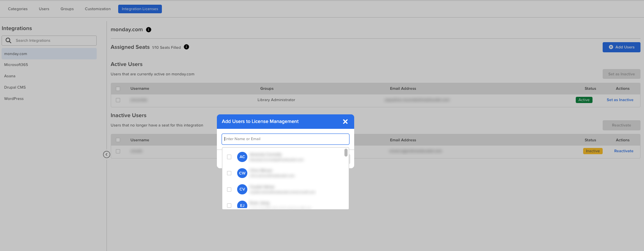Check the box for user CV
644x251 pixels.
229,190
